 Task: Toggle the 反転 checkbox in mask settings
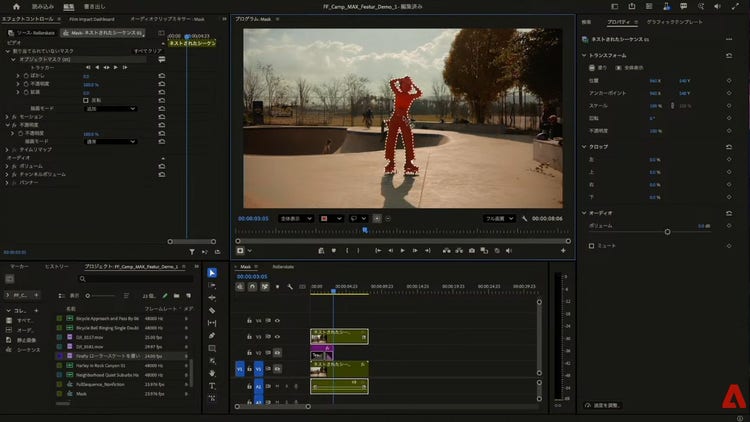tap(85, 100)
